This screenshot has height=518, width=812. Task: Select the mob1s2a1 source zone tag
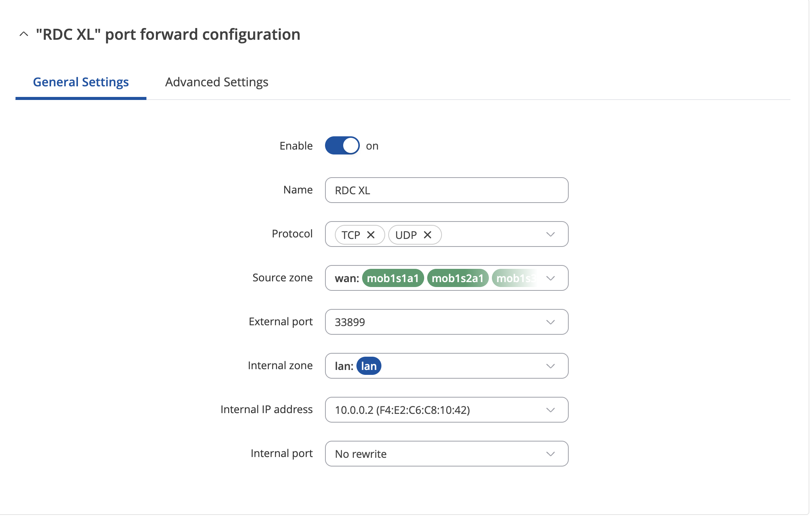458,278
